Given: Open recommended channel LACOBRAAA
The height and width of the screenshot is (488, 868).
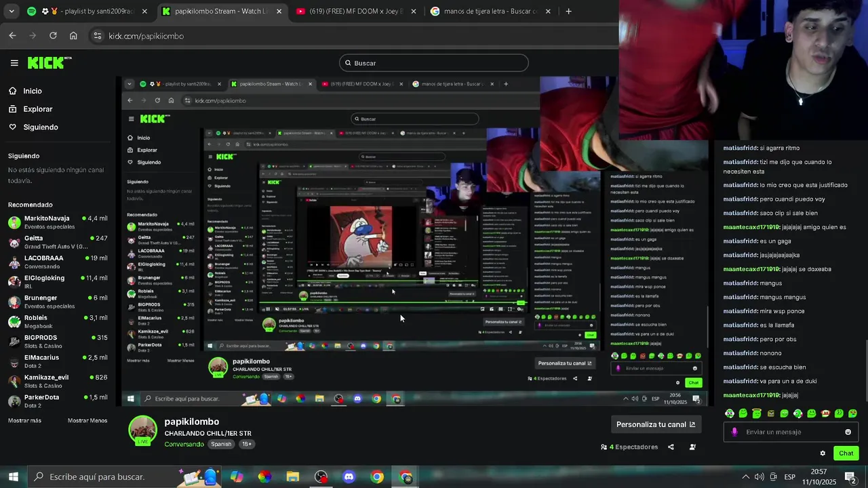Looking at the screenshot, I should 58,262.
